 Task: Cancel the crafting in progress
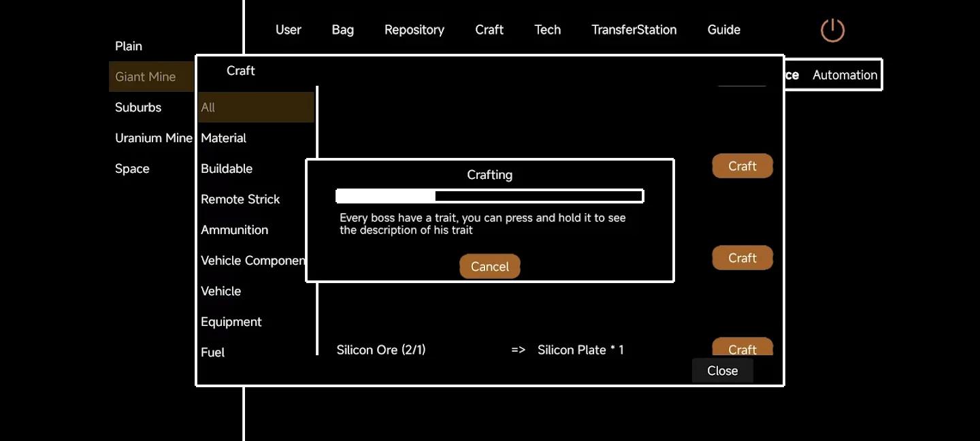(x=489, y=266)
